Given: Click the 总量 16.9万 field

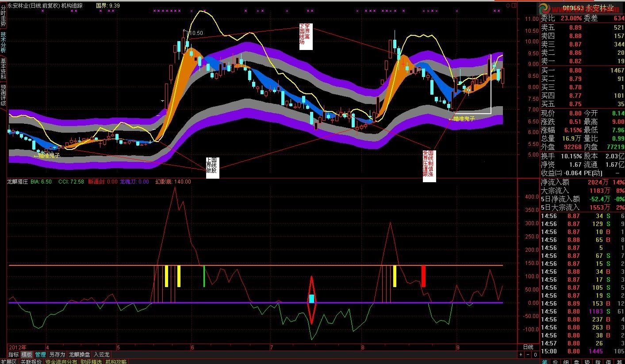Looking at the screenshot, I should 561,138.
